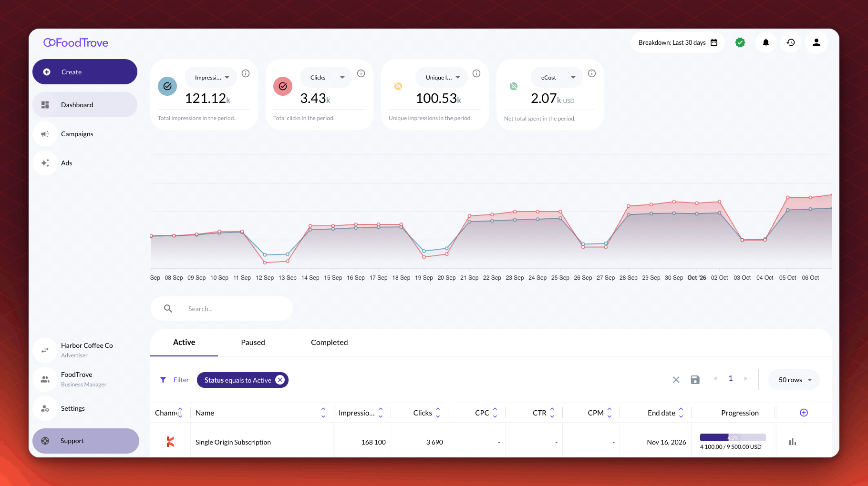The width and height of the screenshot is (868, 486).
Task: Open Campaigns in the sidebar
Action: (85, 134)
